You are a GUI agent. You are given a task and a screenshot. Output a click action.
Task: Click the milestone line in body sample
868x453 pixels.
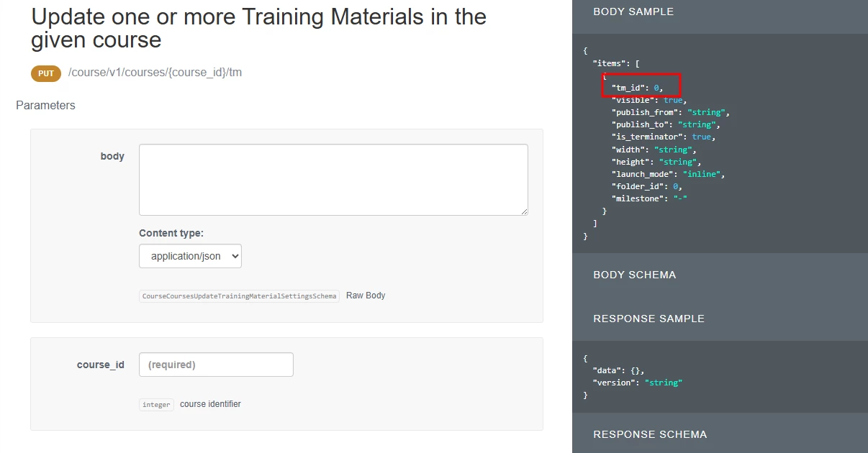649,198
